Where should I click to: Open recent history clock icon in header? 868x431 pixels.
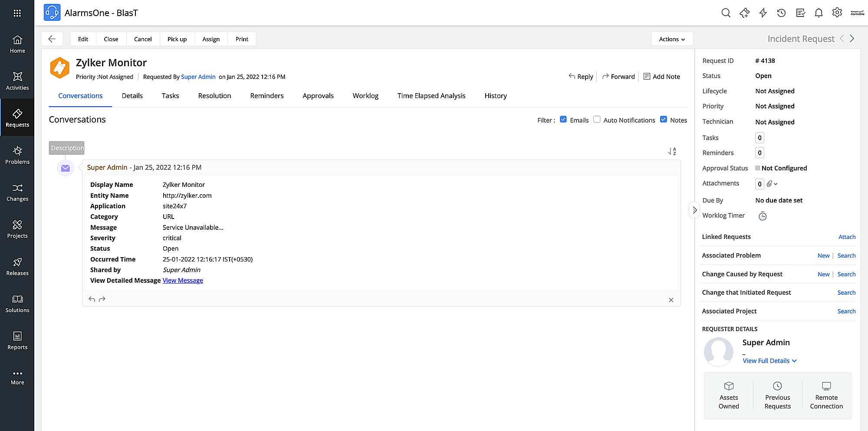click(x=781, y=13)
